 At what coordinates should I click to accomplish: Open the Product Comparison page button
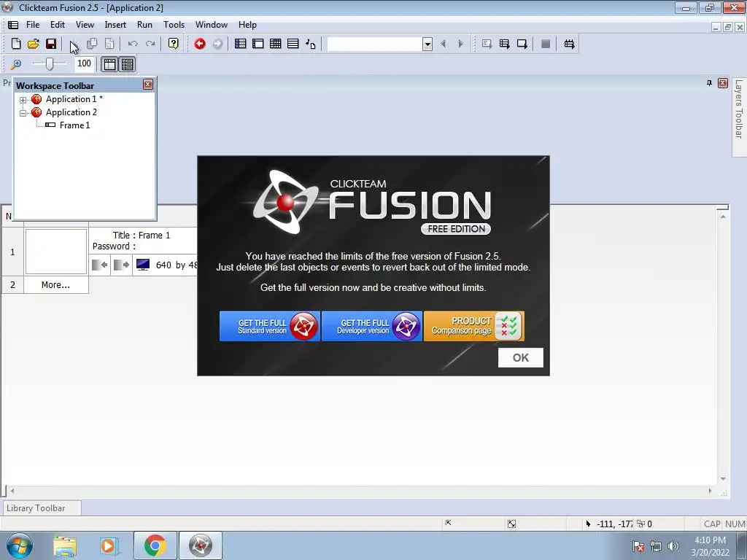[x=474, y=326]
